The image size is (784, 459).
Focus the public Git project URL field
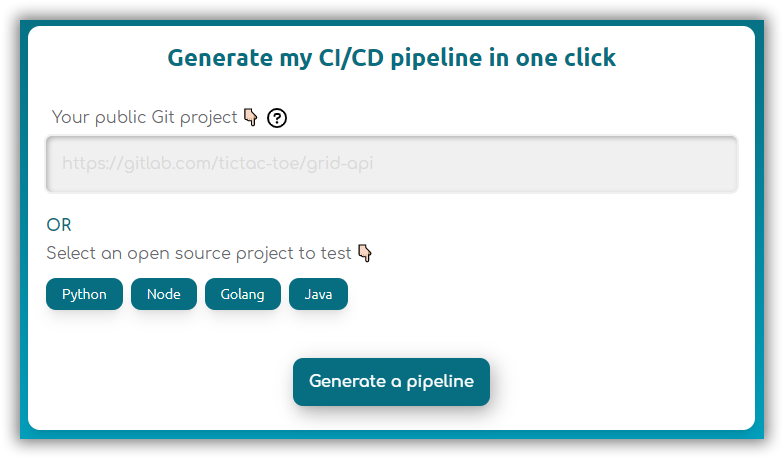(x=391, y=163)
